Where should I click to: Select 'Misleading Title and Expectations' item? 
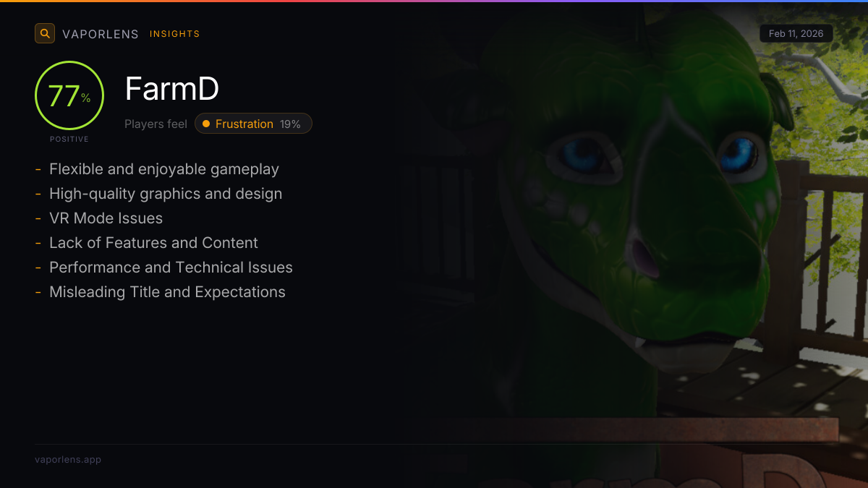[x=167, y=292]
